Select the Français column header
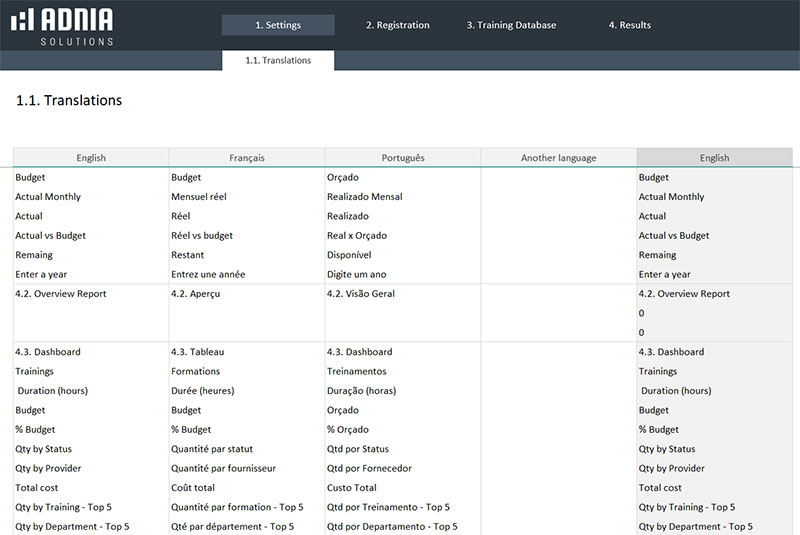800x535 pixels. point(247,157)
